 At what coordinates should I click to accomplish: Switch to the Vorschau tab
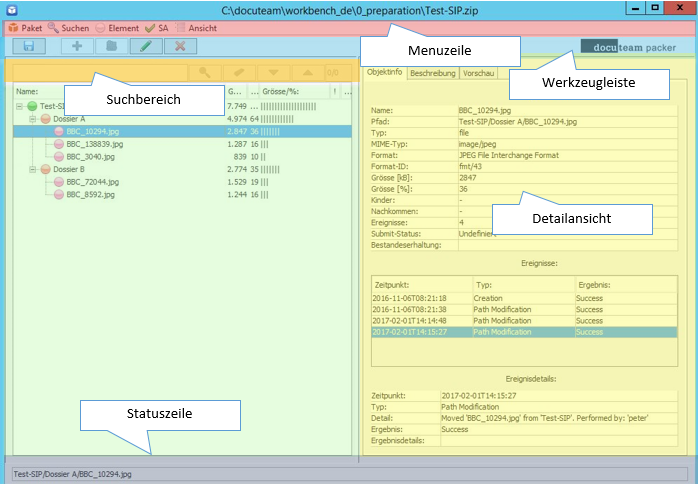pos(478,73)
